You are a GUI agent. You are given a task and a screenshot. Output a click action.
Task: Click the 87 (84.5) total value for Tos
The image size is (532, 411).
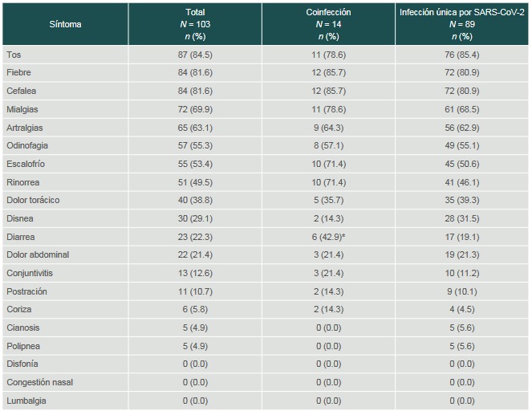(x=195, y=55)
